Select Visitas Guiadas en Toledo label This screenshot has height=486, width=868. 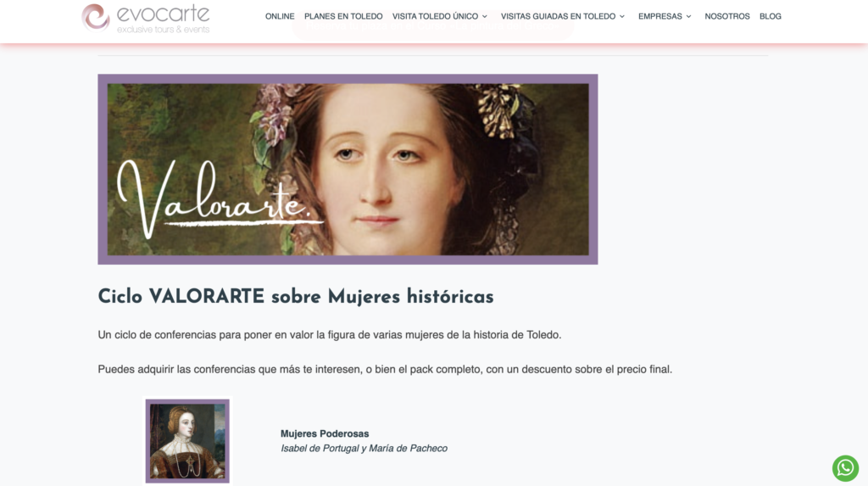pos(558,17)
